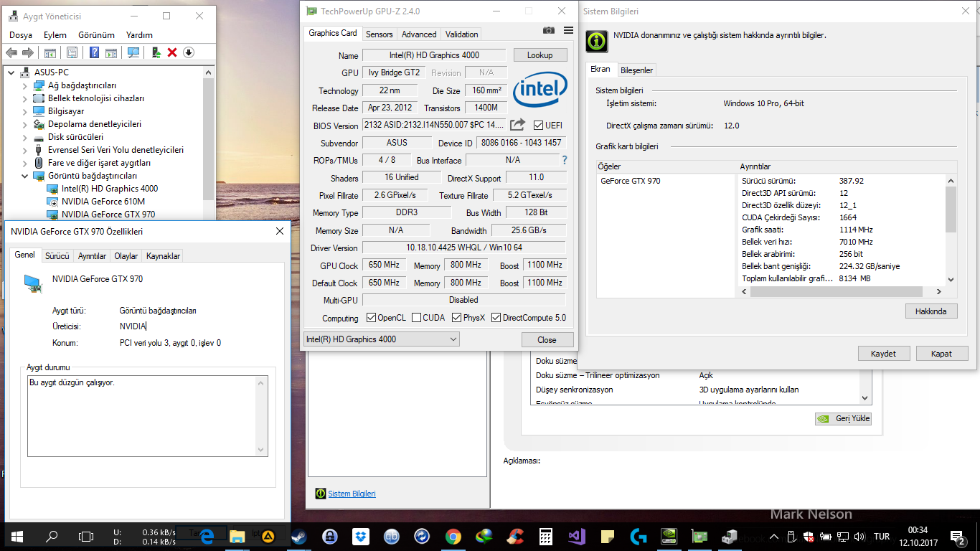This screenshot has width=980, height=551.
Task: Click the NVIDIA taskbar icon
Action: click(x=669, y=536)
